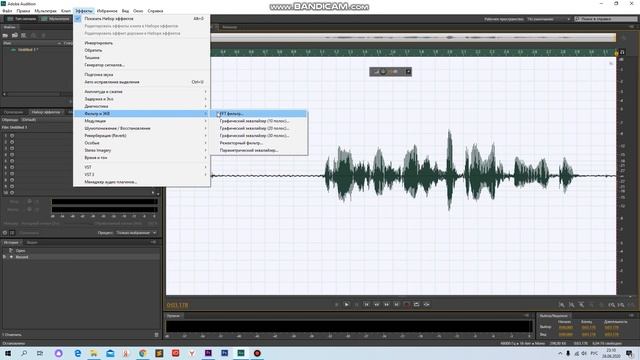Open Premiere Pro from the taskbar
640x360 pixels.
click(x=208, y=353)
